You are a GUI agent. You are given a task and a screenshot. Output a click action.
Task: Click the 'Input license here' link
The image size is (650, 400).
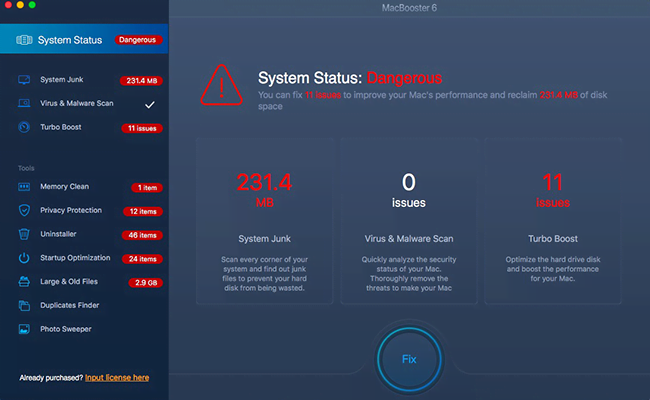tap(117, 378)
